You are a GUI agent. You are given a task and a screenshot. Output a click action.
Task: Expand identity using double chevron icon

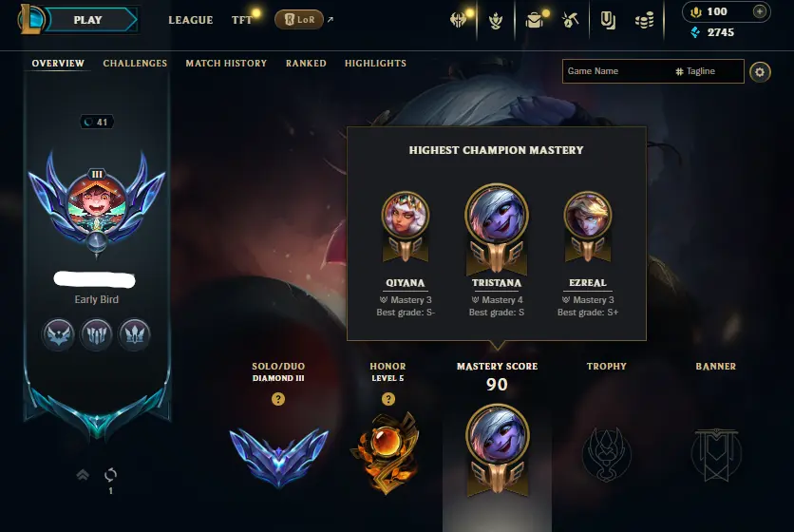[83, 475]
